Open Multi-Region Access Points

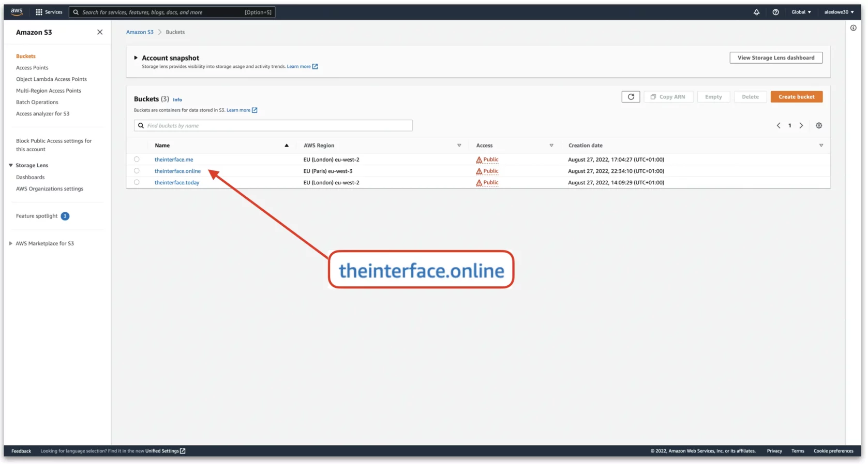click(49, 91)
